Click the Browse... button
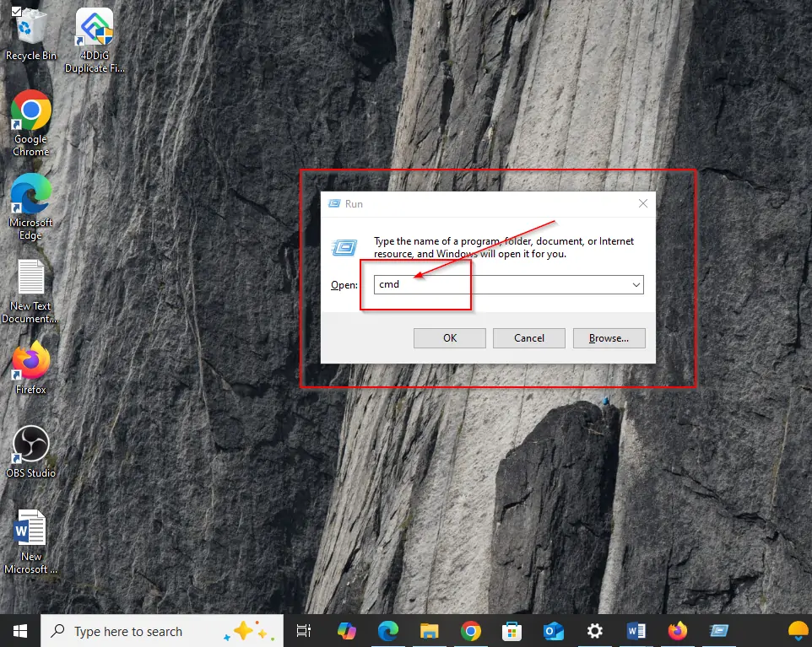 609,338
